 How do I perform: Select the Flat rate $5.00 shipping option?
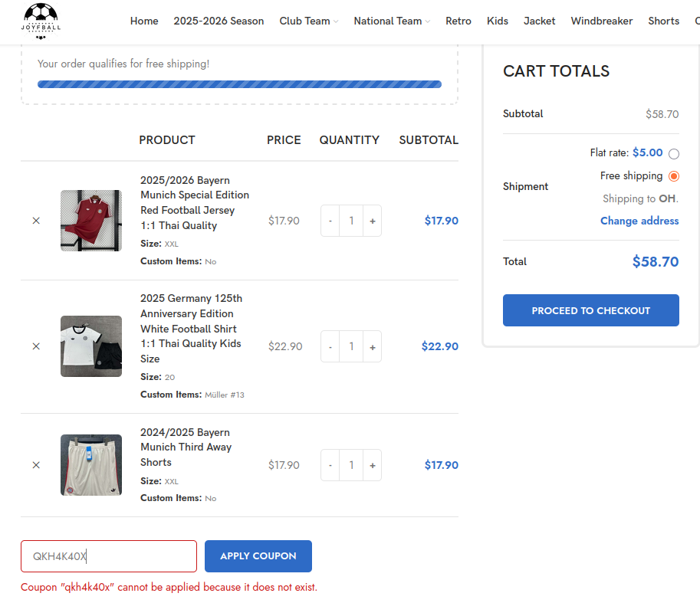[674, 154]
